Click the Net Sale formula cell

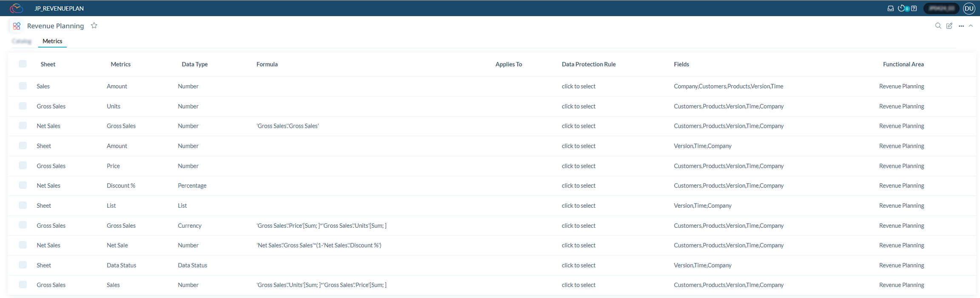pyautogui.click(x=319, y=245)
